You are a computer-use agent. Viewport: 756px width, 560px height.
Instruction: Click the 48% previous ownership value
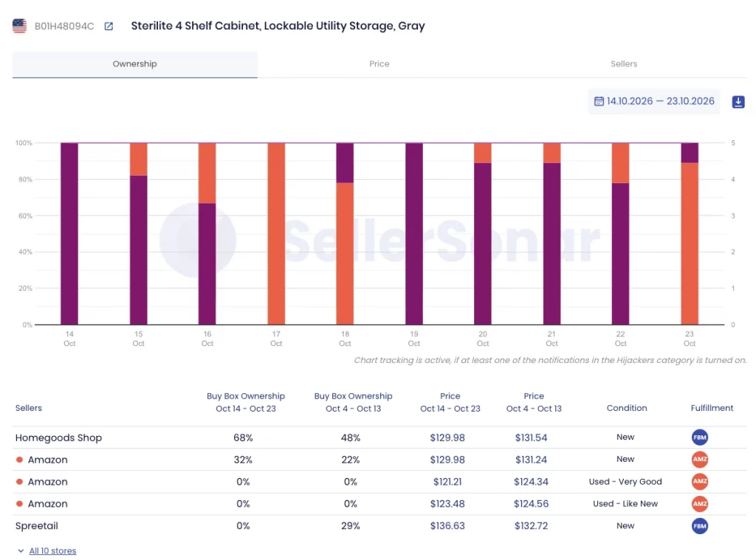click(x=351, y=438)
